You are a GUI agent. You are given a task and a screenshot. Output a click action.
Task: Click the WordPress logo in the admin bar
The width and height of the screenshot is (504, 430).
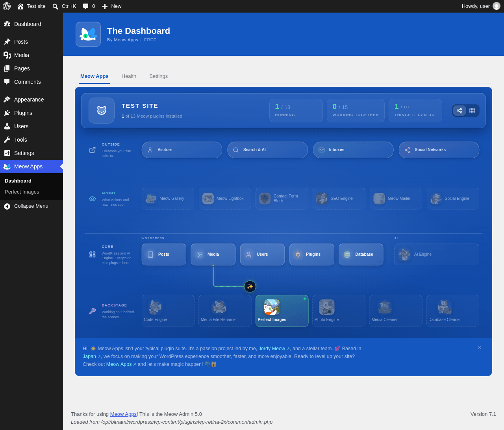7,6
